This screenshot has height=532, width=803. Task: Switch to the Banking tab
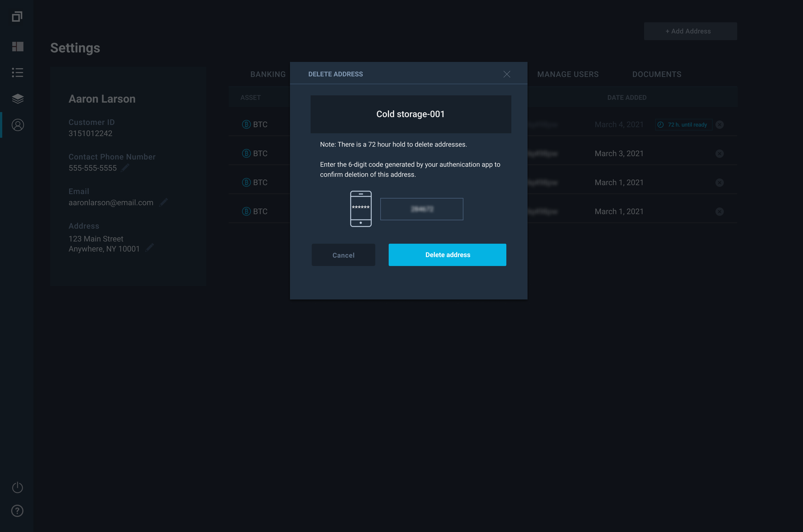(x=268, y=74)
